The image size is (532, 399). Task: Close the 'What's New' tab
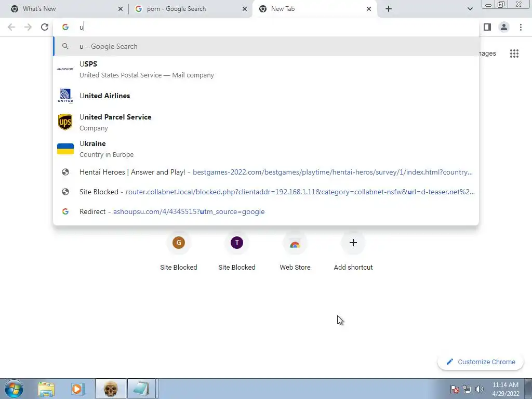[x=121, y=9]
